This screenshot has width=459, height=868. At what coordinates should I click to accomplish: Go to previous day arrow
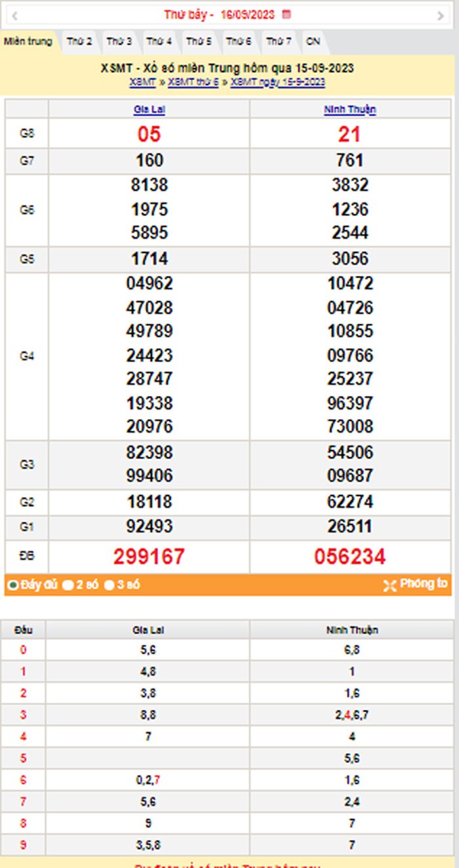point(14,16)
